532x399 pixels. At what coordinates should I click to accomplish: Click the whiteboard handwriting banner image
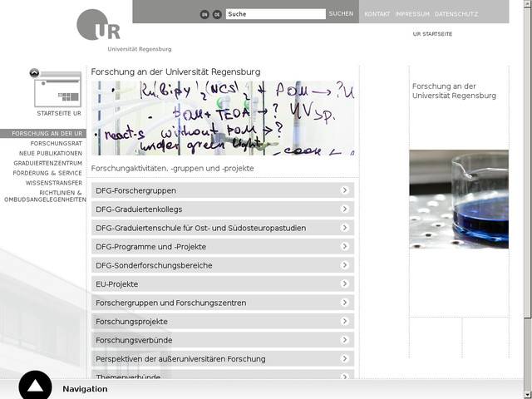[x=223, y=118]
